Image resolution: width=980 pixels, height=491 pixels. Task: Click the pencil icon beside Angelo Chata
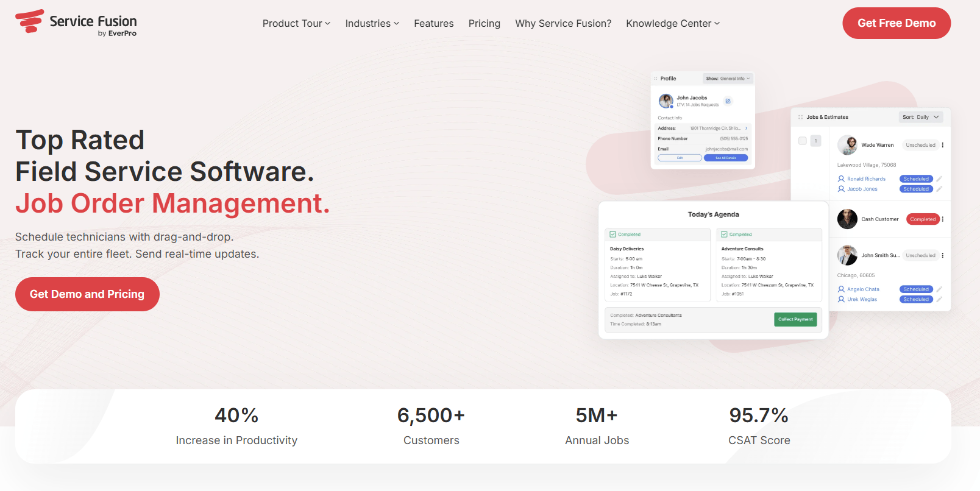pyautogui.click(x=939, y=289)
